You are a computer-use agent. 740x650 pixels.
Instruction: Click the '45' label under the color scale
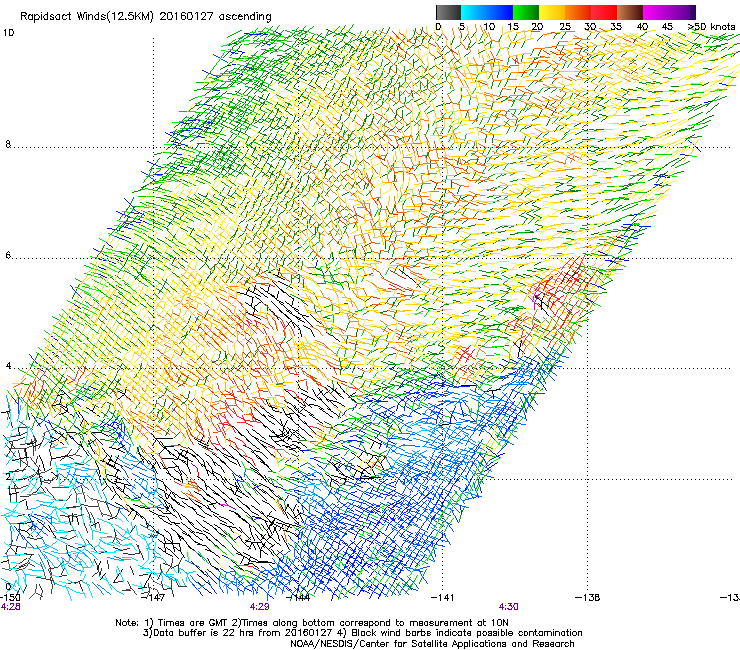tap(667, 27)
